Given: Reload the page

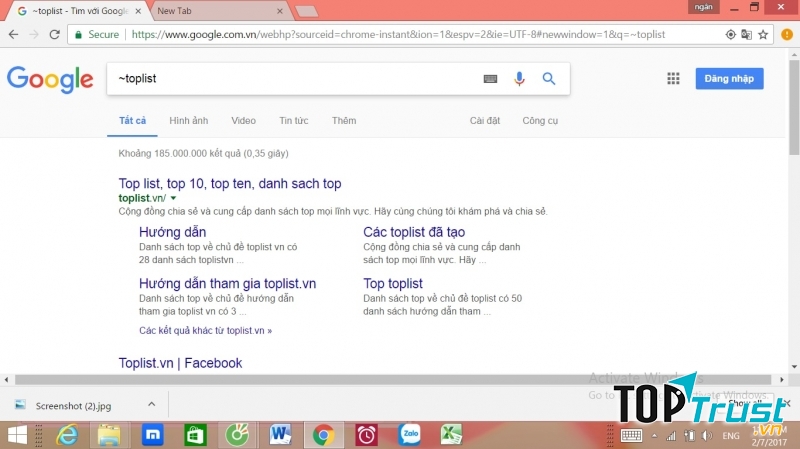Looking at the screenshot, I should [x=55, y=34].
